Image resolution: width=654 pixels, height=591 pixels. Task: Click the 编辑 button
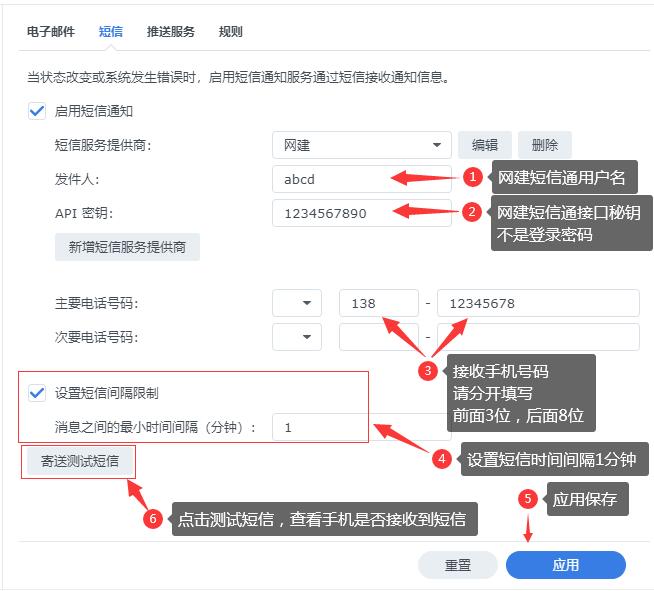pyautogui.click(x=485, y=145)
